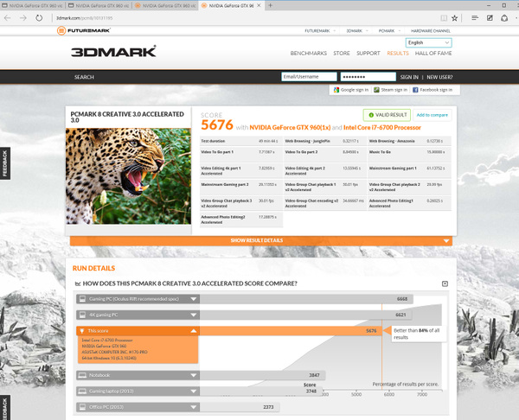
Task: Go back using the browser back arrow
Action: pyautogui.click(x=7, y=17)
